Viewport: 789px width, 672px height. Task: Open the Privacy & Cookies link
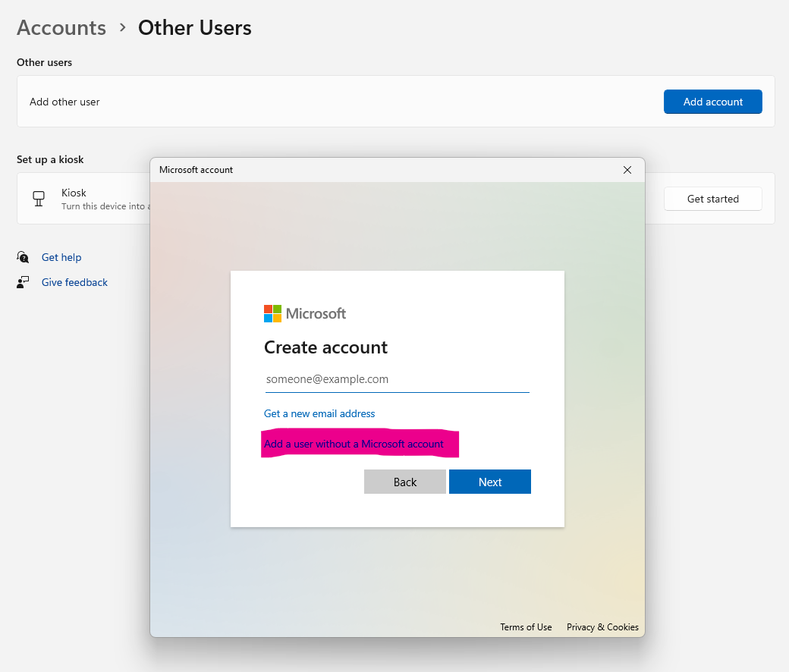(x=602, y=627)
